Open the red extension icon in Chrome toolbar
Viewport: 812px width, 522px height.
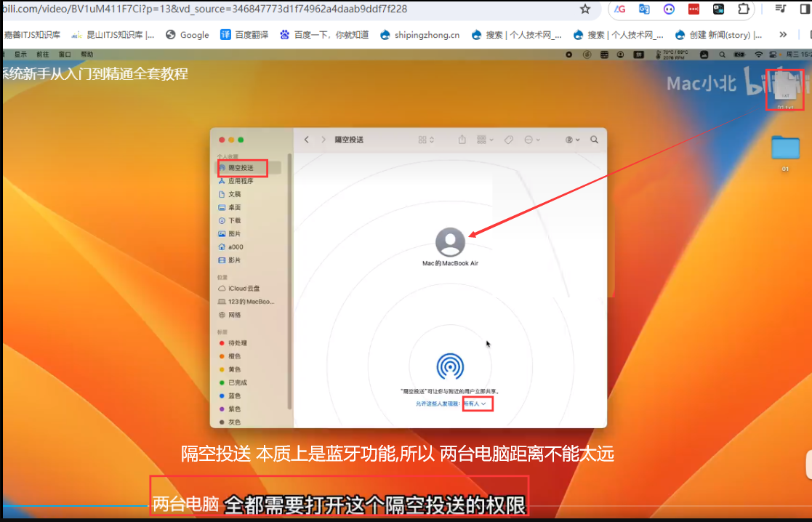(x=694, y=9)
